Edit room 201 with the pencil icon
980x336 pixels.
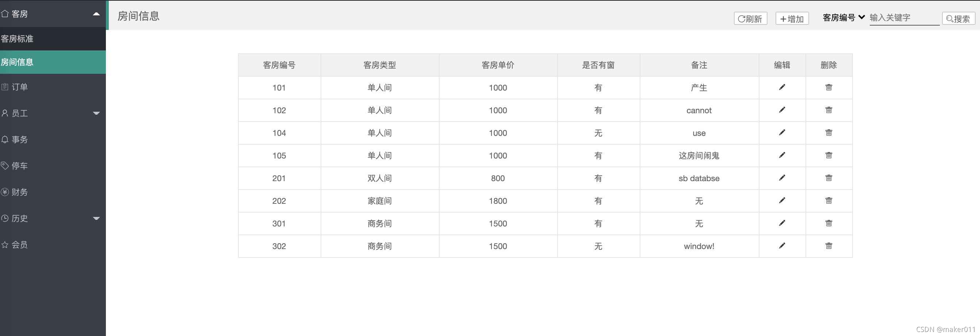782,178
